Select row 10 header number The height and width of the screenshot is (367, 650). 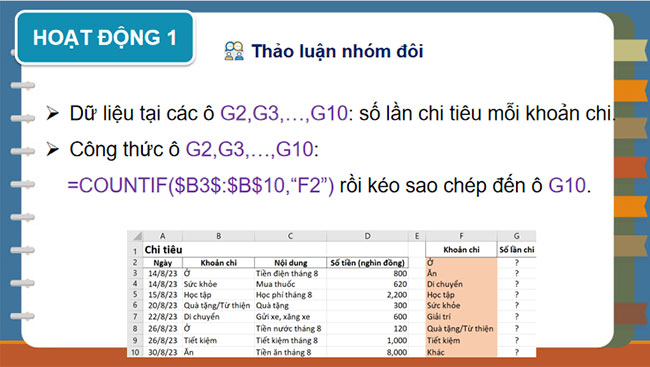135,352
